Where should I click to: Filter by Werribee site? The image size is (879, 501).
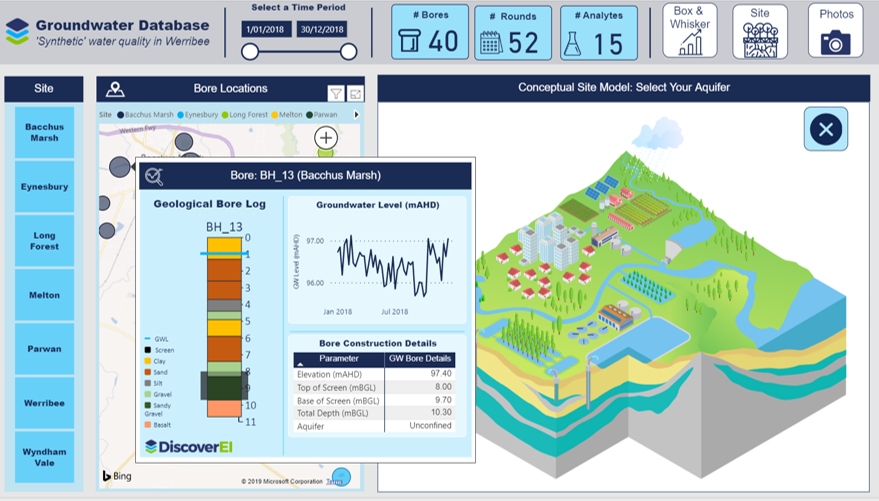(44, 403)
